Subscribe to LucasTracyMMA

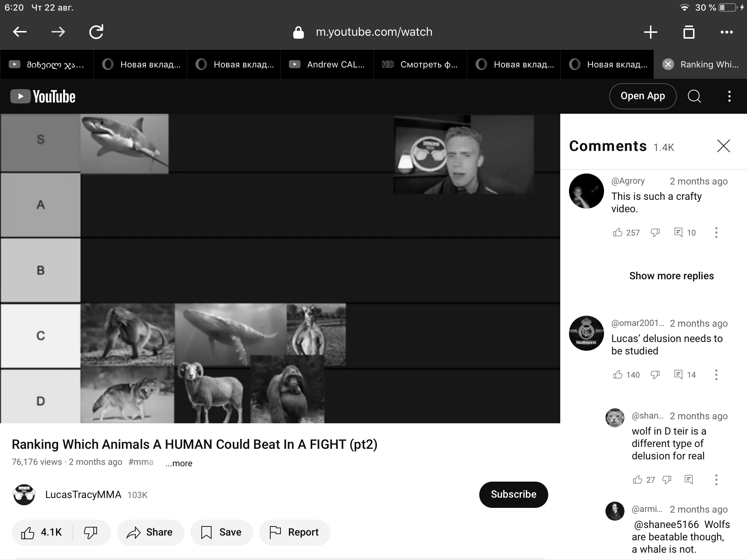pos(513,494)
